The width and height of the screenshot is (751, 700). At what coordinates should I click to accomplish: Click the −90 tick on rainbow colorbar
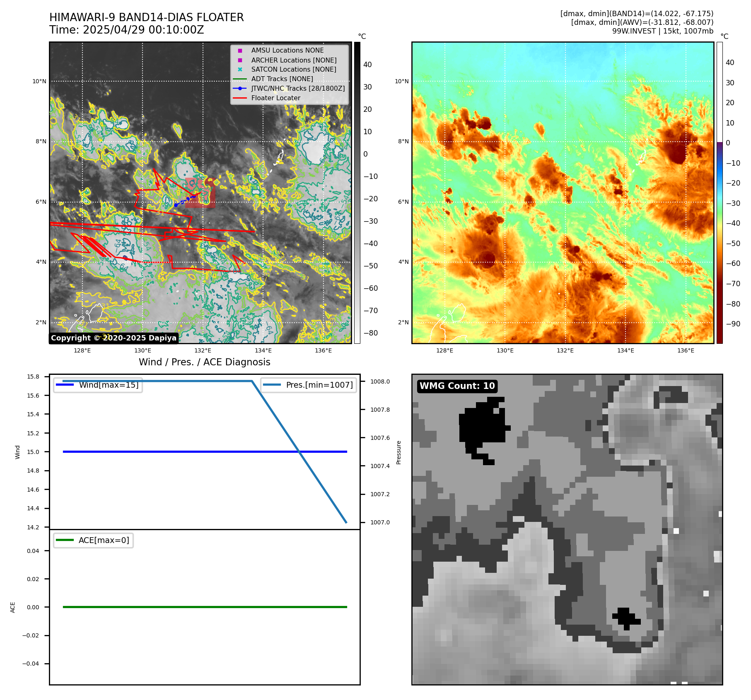733,324
